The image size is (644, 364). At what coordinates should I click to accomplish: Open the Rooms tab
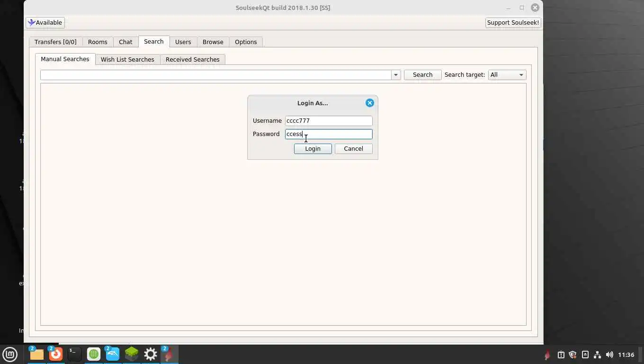[98, 42]
